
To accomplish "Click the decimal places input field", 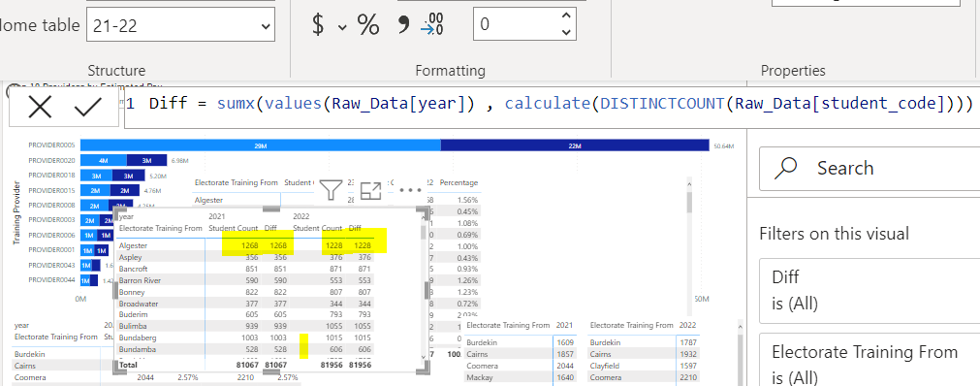I will 517,24.
